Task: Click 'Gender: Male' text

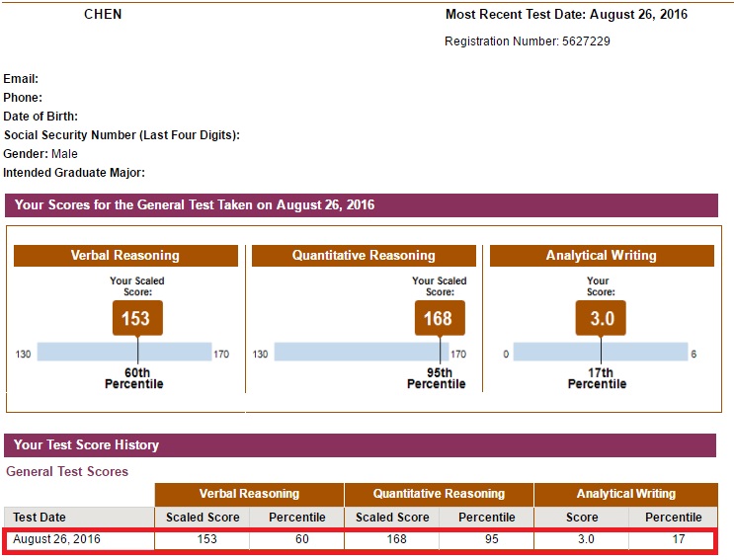Action: 41,153
